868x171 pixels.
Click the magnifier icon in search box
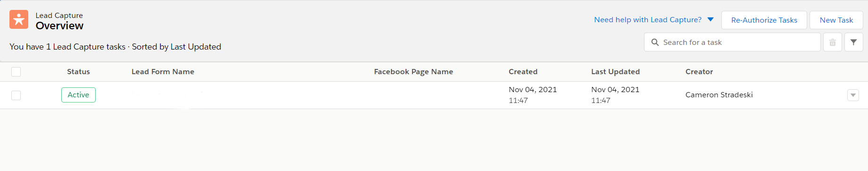tap(655, 42)
